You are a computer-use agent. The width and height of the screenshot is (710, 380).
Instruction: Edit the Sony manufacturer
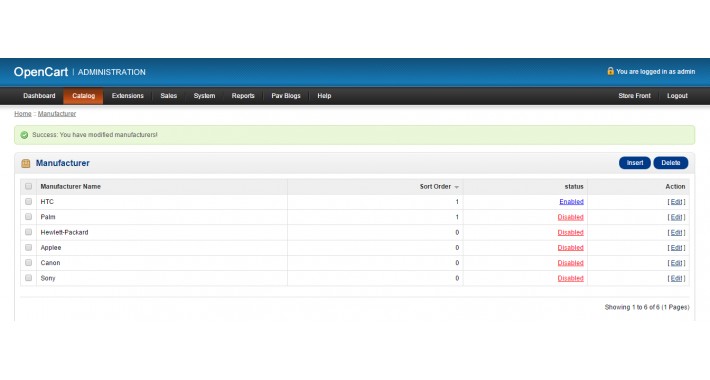point(676,279)
